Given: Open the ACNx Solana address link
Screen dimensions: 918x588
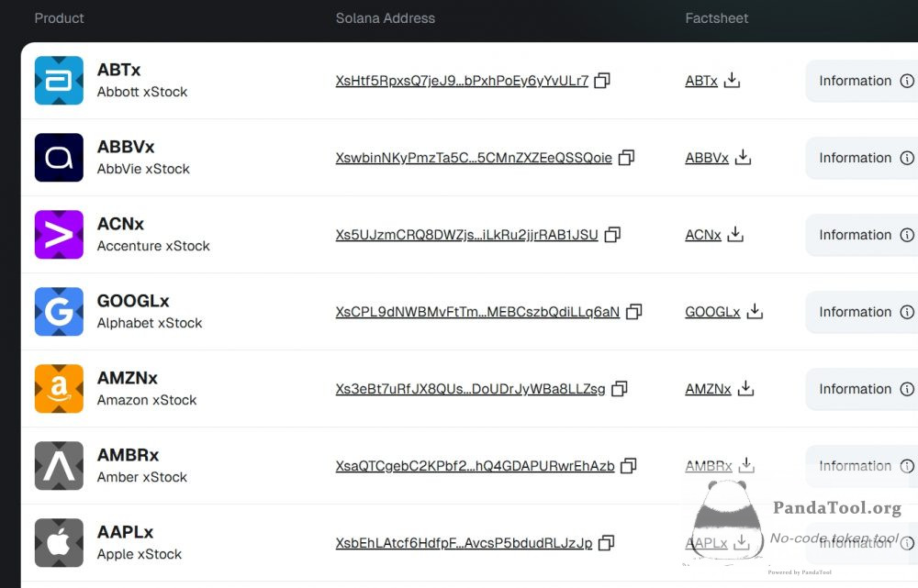Looking at the screenshot, I should (x=466, y=235).
